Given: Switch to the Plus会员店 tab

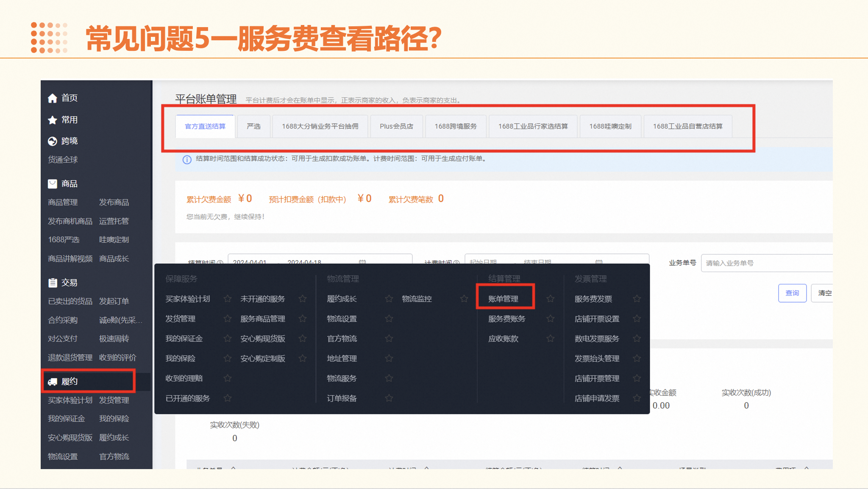Looking at the screenshot, I should coord(396,126).
